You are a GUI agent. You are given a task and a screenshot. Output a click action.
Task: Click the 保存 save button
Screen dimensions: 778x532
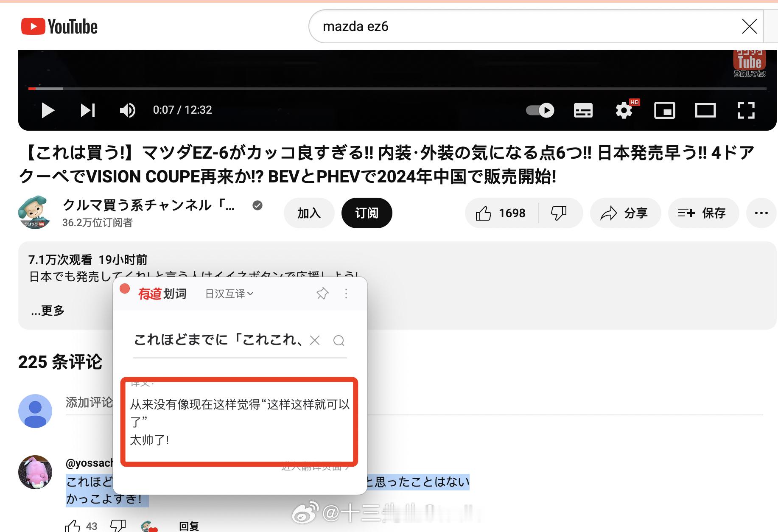pos(703,213)
